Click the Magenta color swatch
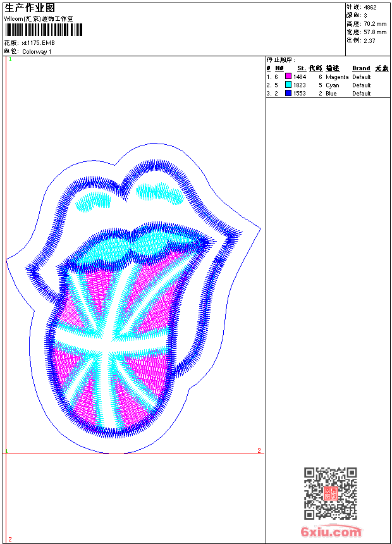Viewport: 392px width, 544px height. (288, 77)
